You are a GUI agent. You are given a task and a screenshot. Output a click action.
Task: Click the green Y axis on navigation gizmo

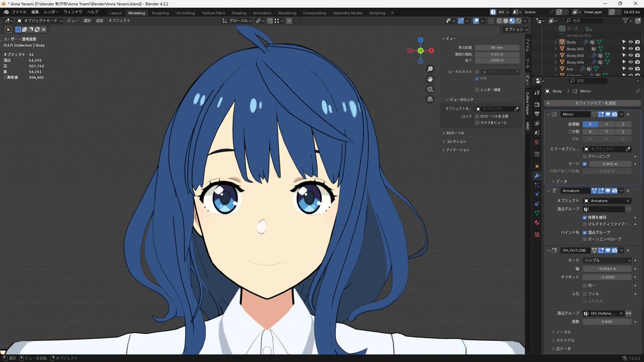(x=420, y=50)
